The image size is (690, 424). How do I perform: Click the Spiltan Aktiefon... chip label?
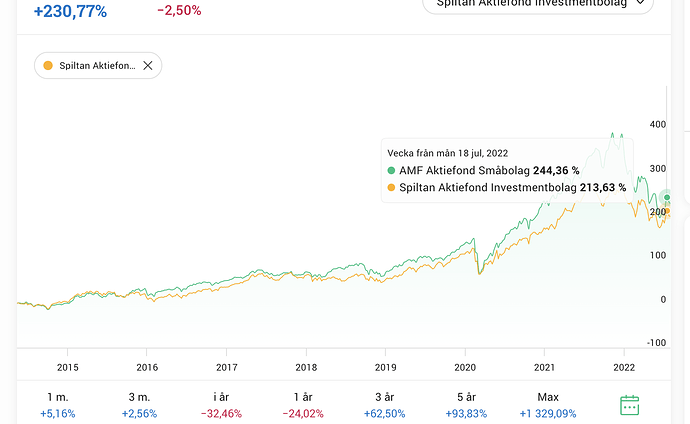coord(96,66)
